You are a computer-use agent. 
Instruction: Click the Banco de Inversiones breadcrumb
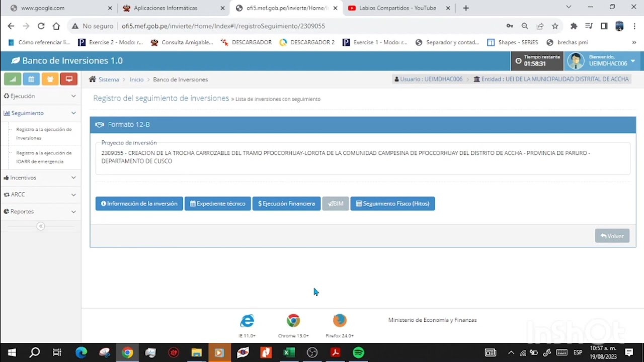[180, 79]
